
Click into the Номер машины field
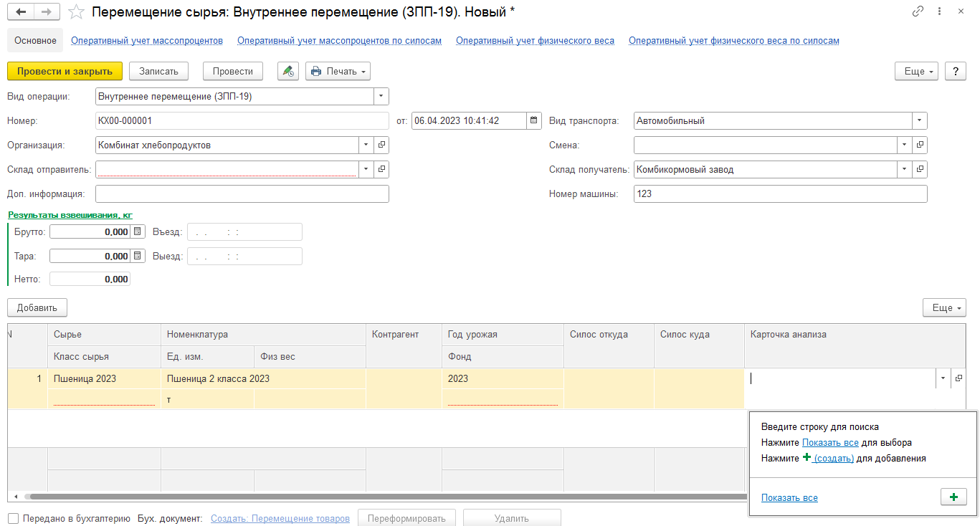780,193
